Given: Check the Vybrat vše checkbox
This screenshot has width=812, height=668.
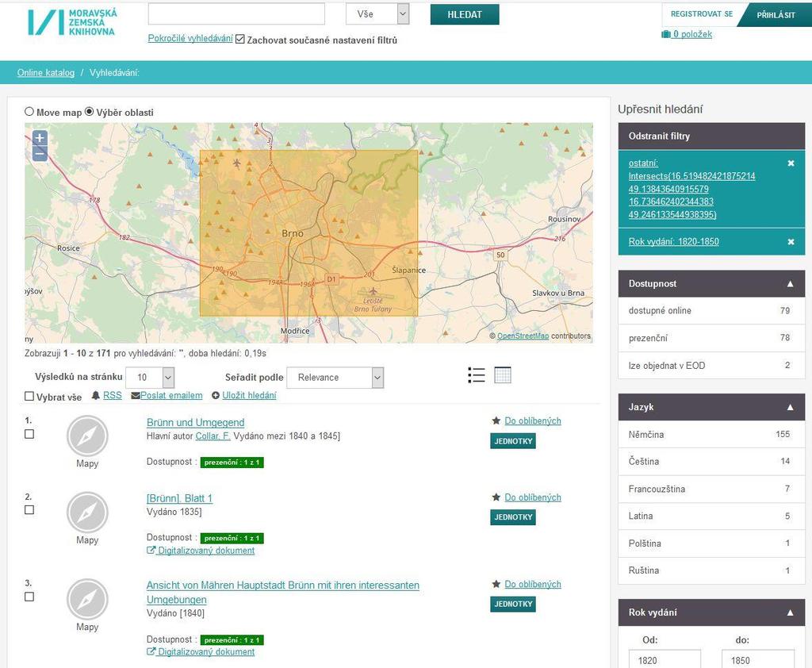Looking at the screenshot, I should click(29, 396).
